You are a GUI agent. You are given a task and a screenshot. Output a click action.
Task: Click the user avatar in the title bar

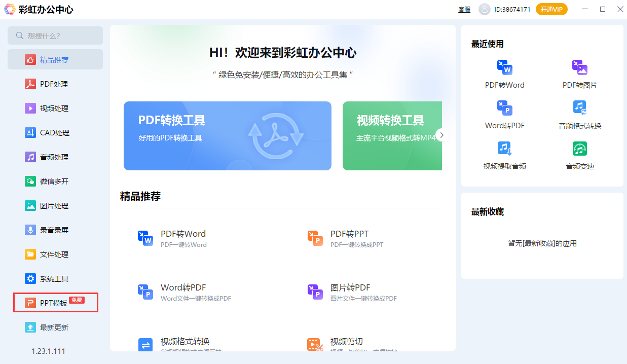(x=485, y=9)
